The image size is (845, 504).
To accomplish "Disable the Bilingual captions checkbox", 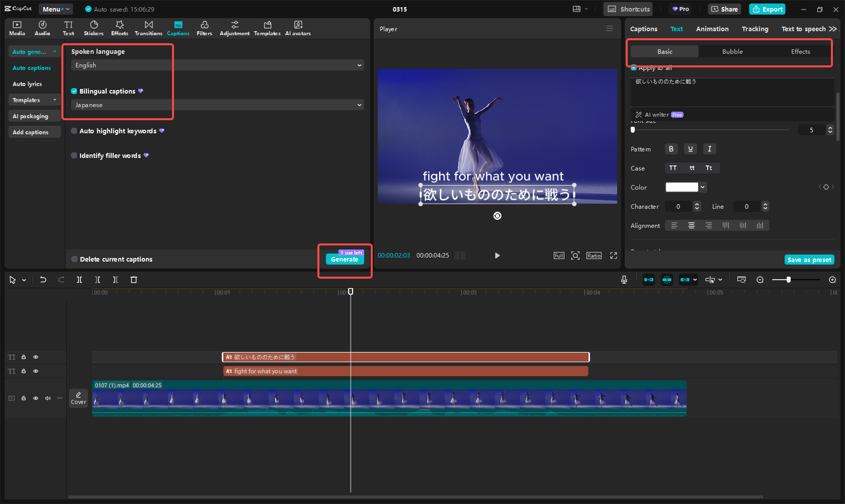I will 74,91.
